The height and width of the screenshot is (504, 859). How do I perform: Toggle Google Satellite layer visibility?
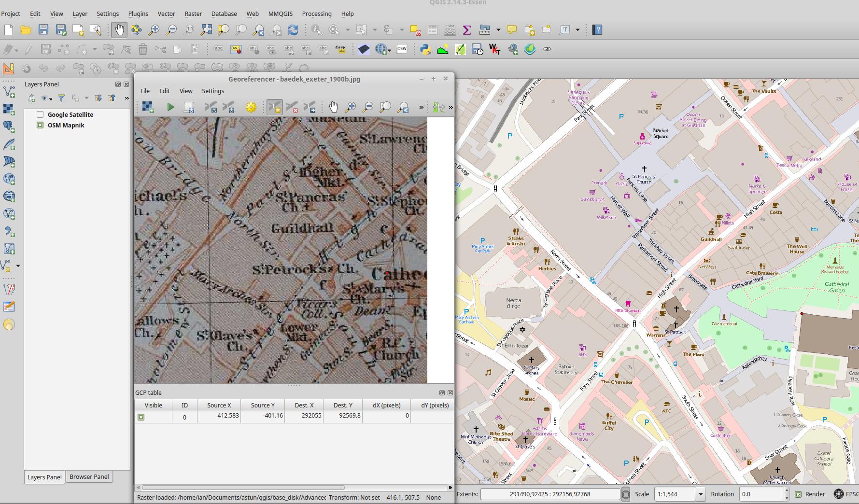pos(40,114)
